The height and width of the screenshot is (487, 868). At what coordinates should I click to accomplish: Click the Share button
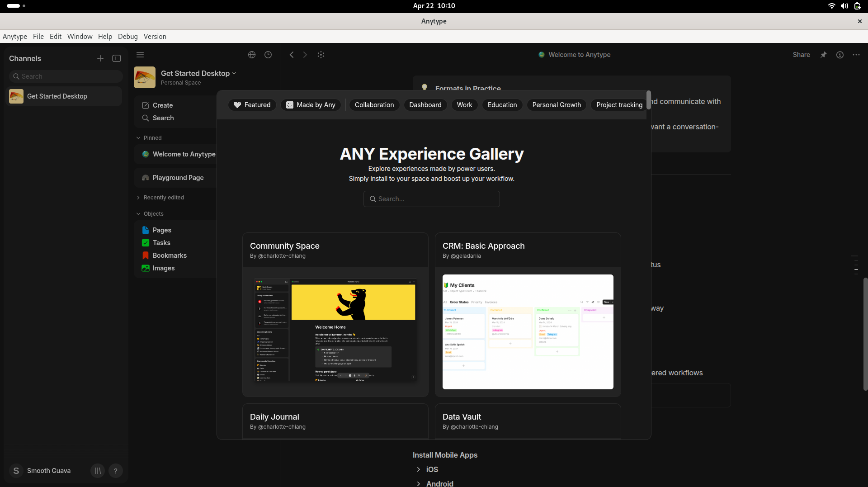(x=801, y=55)
